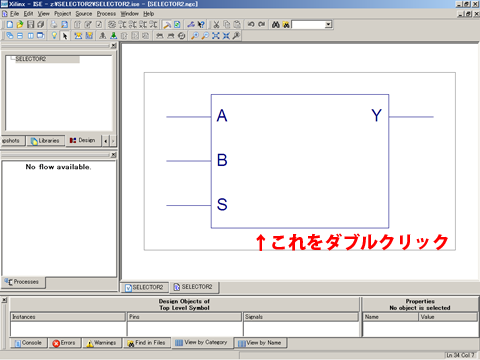
Task: Open the Project menu
Action: point(63,14)
